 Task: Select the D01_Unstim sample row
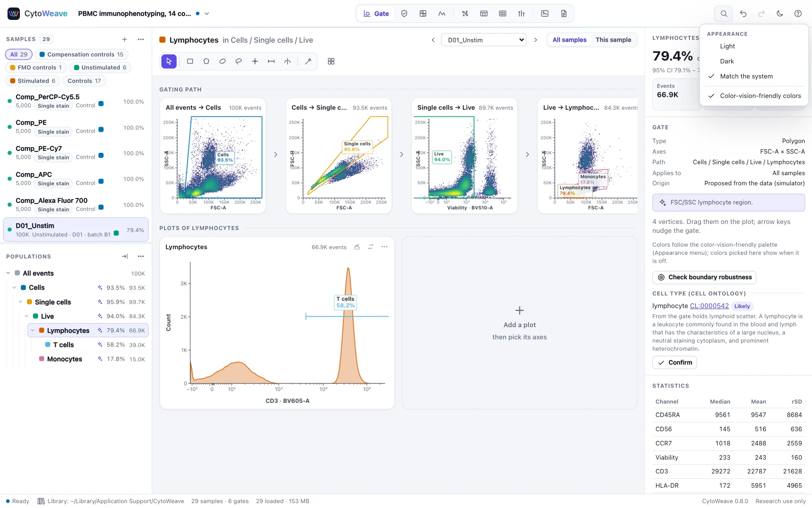click(76, 230)
